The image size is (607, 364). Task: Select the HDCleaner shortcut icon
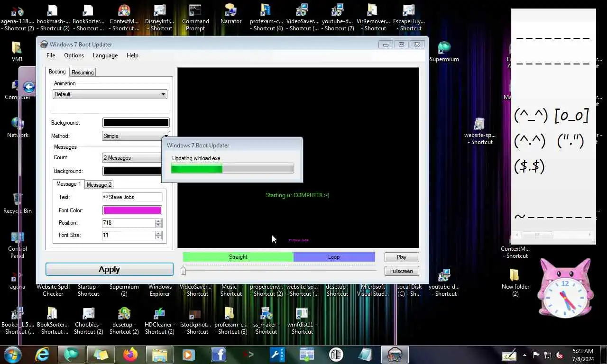pyautogui.click(x=159, y=320)
